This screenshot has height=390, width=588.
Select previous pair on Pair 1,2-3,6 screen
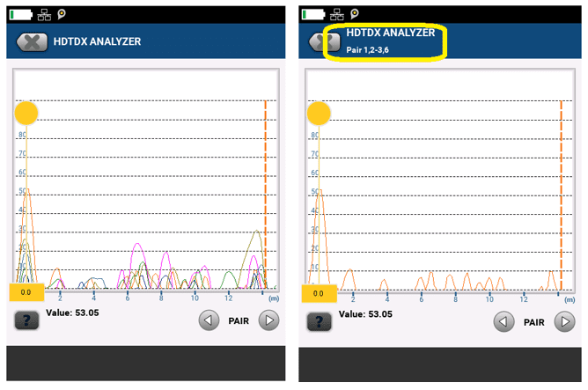pos(503,321)
